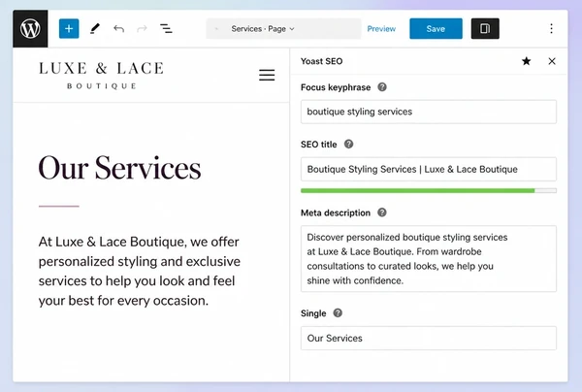Open the document overview list view

[166, 28]
